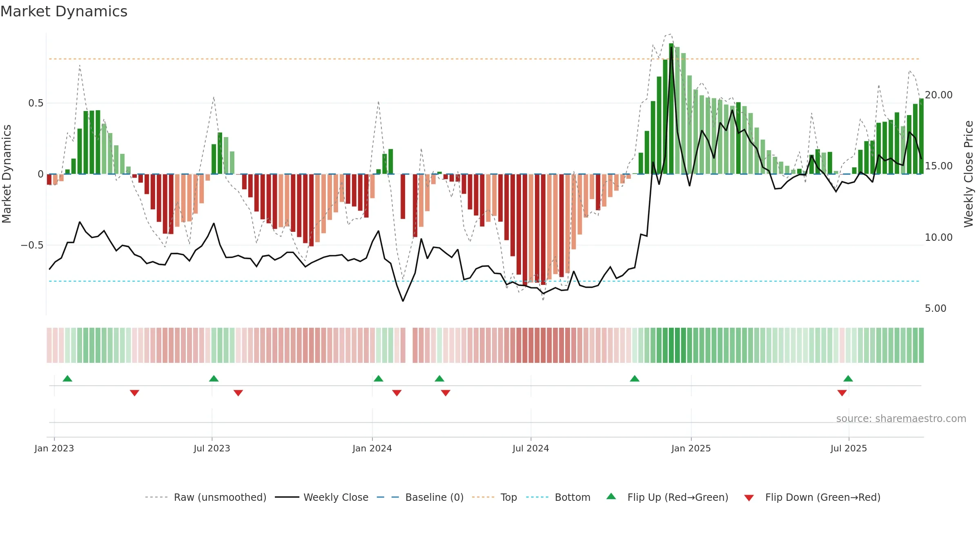Select the flip-down marker just before Jul 2025

point(842,393)
